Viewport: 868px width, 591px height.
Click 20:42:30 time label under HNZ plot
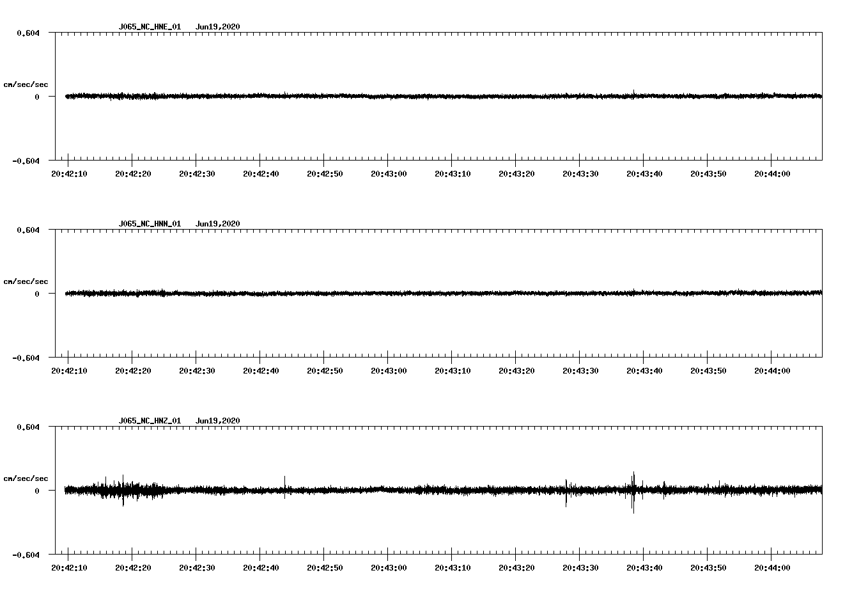(x=197, y=568)
